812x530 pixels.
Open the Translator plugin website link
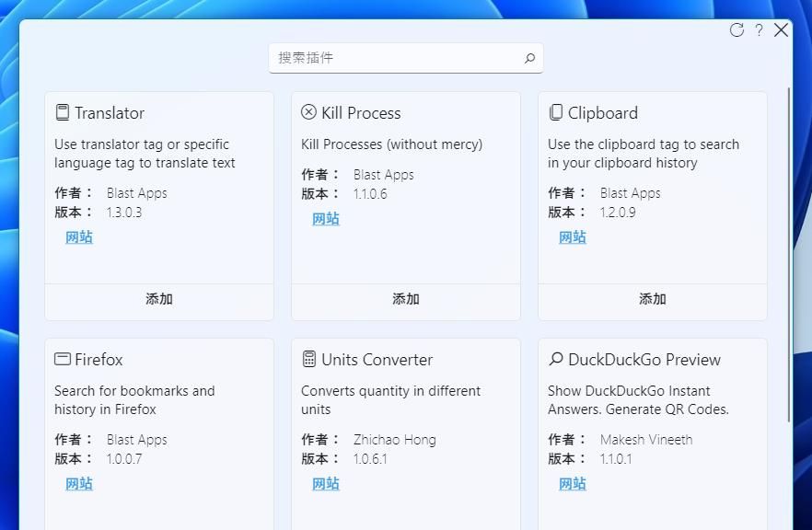click(78, 236)
